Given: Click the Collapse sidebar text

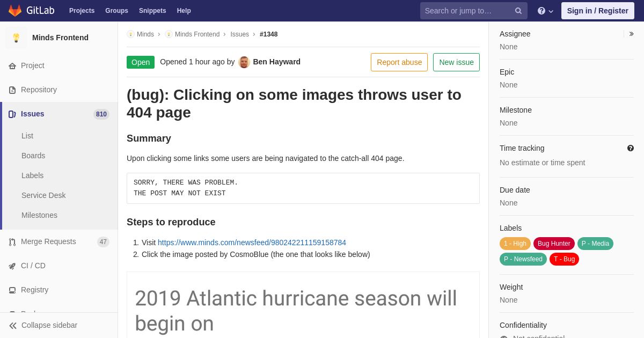Looking at the screenshot, I should pos(49,325).
